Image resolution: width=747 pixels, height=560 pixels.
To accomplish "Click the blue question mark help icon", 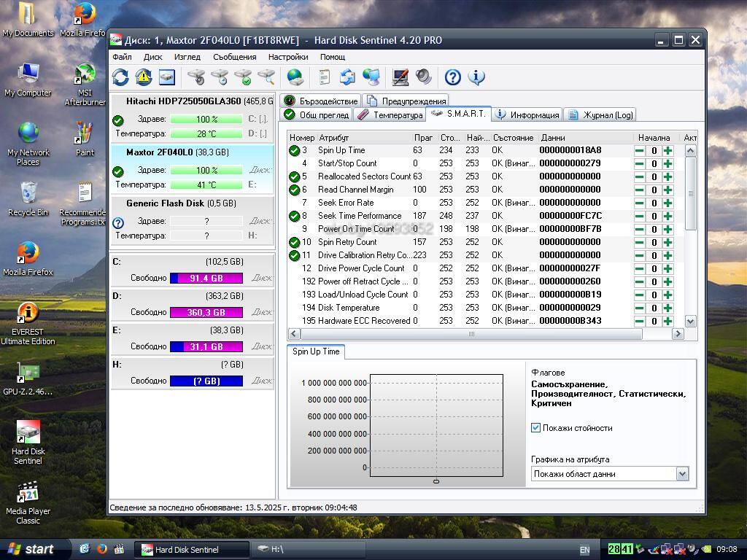I will pyautogui.click(x=452, y=77).
